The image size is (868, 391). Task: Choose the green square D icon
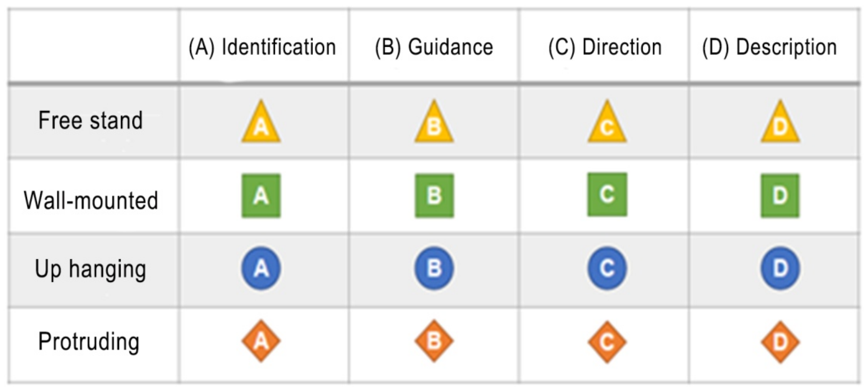780,196
